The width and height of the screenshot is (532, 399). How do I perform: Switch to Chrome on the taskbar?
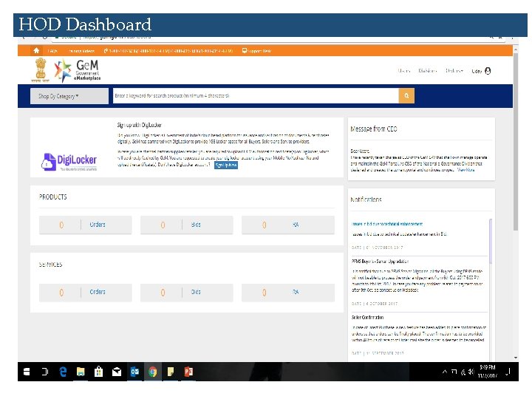tap(153, 372)
